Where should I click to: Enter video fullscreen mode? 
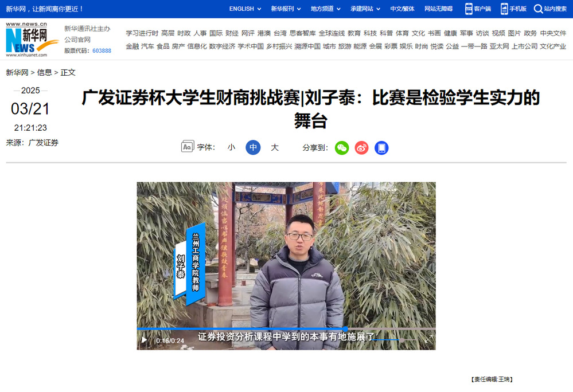tap(428, 339)
